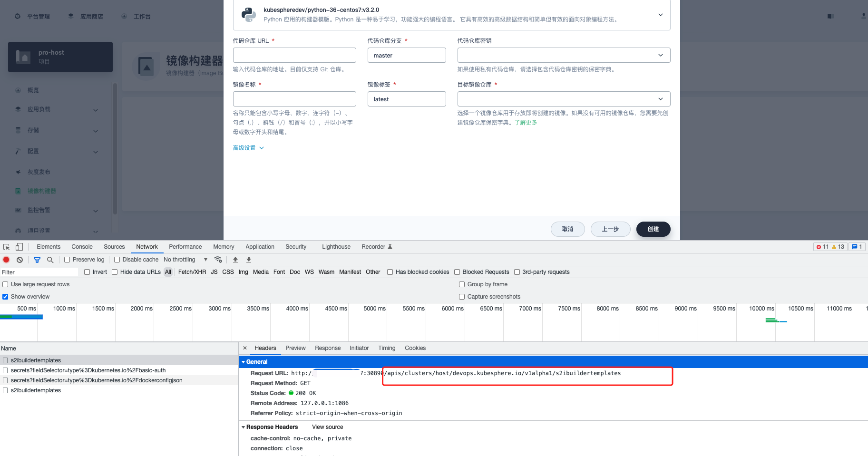The image size is (868, 456).
Task: Click the 上一步 previous step button
Action: [x=610, y=229]
